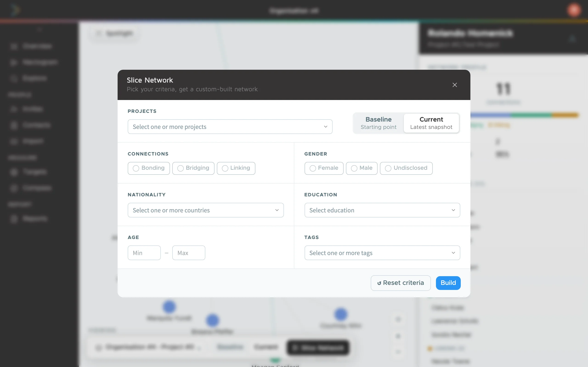Select the Male gender filter
588x367 pixels.
pyautogui.click(x=362, y=168)
